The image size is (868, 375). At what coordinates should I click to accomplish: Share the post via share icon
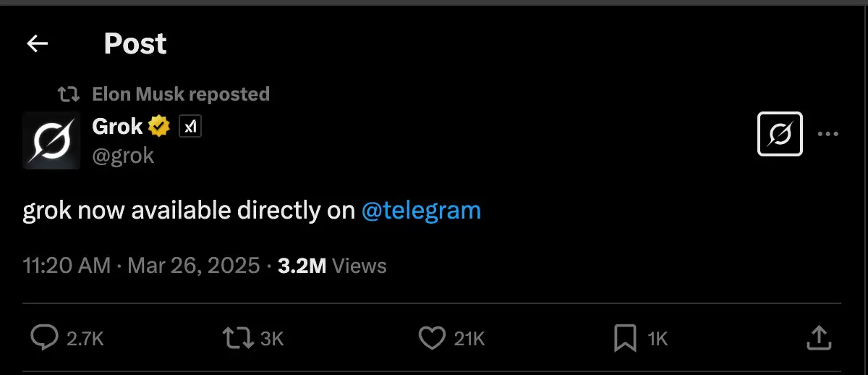817,337
